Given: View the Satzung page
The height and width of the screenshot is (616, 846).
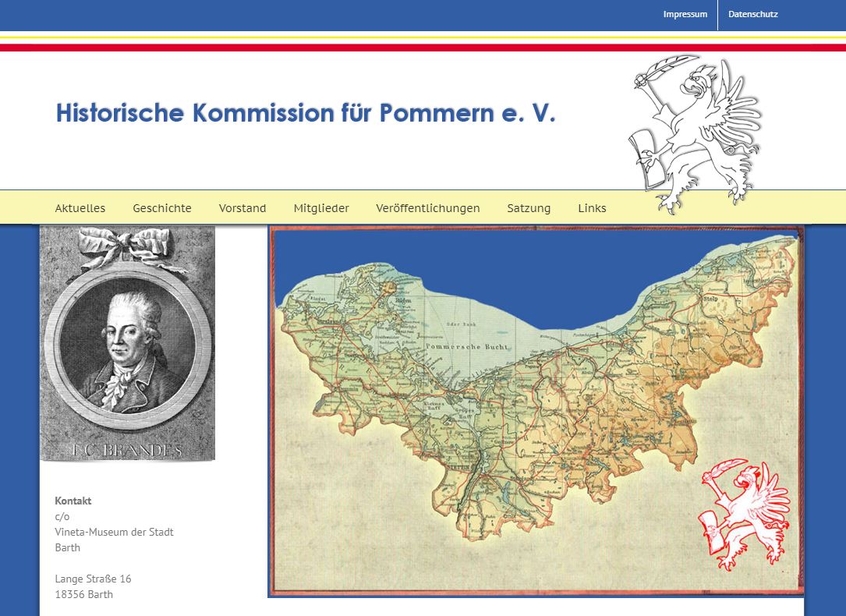Looking at the screenshot, I should coord(529,208).
